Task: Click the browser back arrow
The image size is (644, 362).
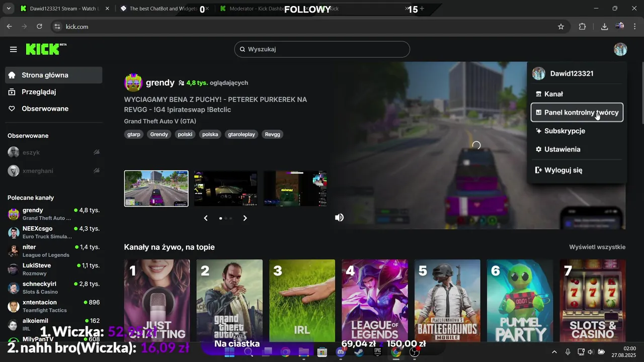Action: click(x=9, y=27)
